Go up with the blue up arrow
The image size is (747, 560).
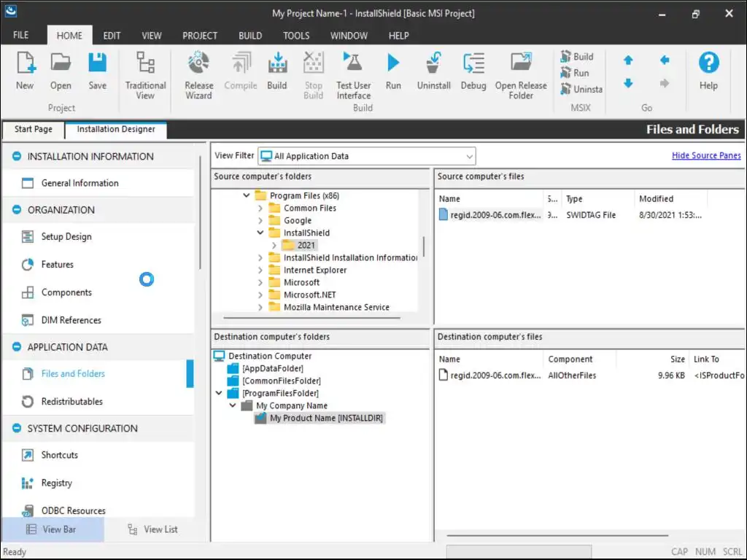coord(628,60)
